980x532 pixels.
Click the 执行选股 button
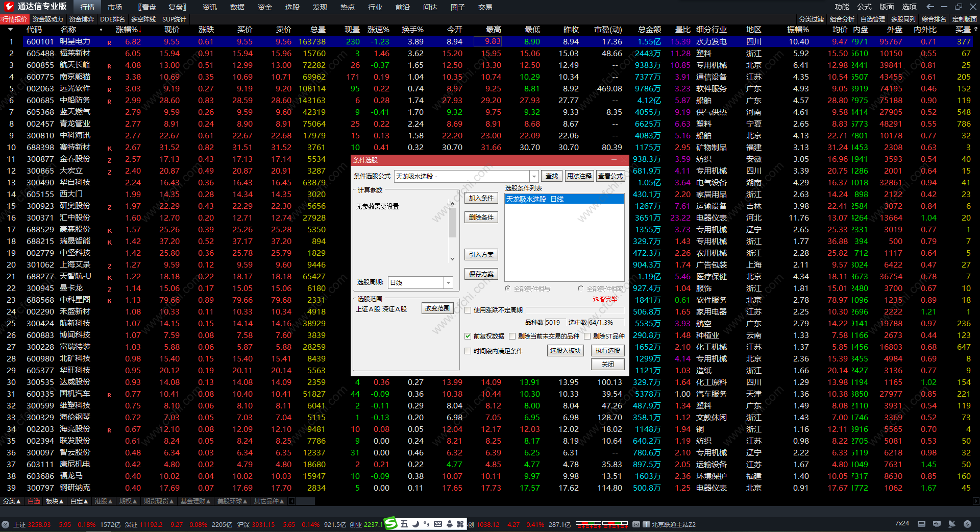coord(607,350)
